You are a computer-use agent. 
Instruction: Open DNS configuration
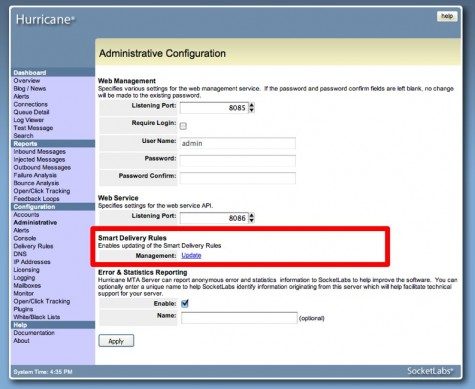coord(20,254)
